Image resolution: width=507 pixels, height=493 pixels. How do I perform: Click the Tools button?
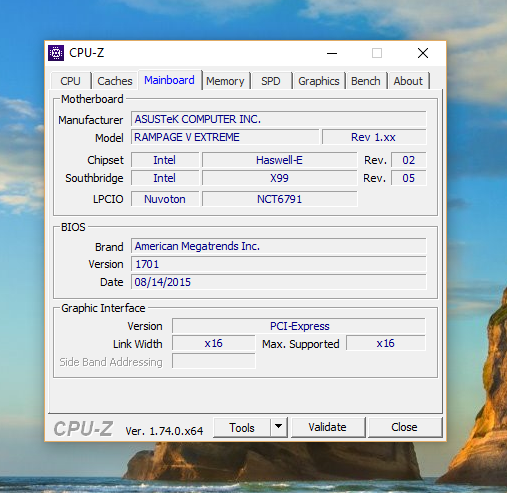tap(242, 427)
